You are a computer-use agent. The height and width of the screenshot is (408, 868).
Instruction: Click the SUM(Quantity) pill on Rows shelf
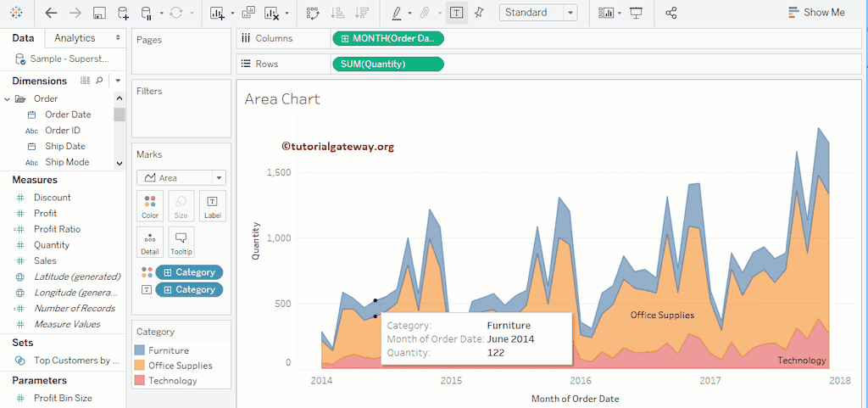click(387, 64)
